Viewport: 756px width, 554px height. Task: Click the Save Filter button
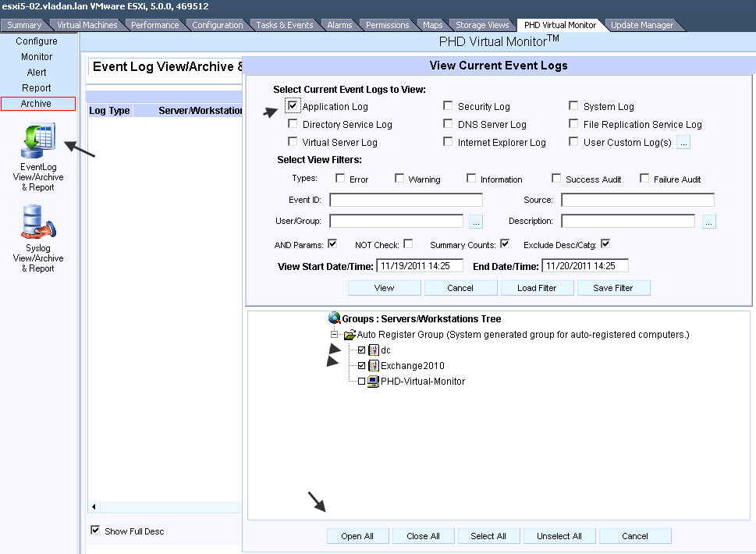tap(613, 288)
